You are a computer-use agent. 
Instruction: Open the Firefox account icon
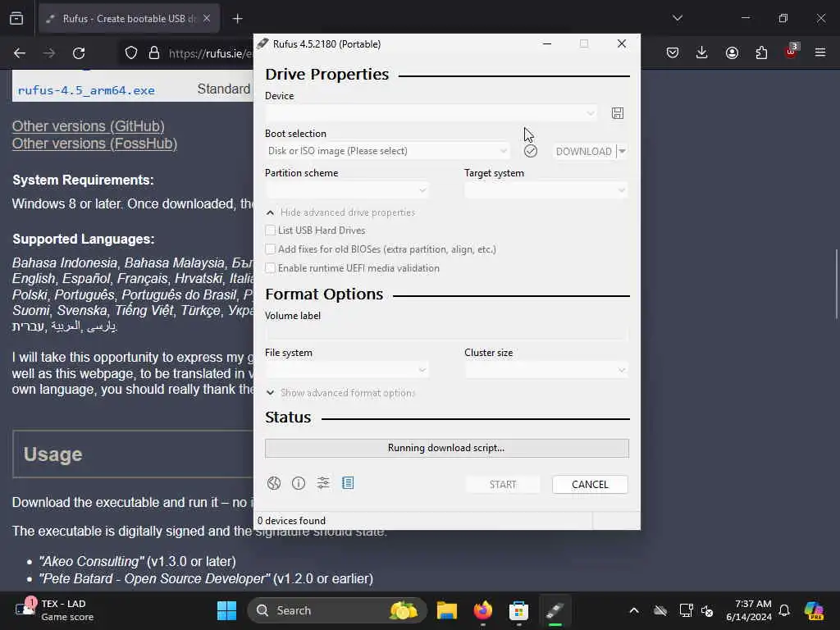(732, 52)
